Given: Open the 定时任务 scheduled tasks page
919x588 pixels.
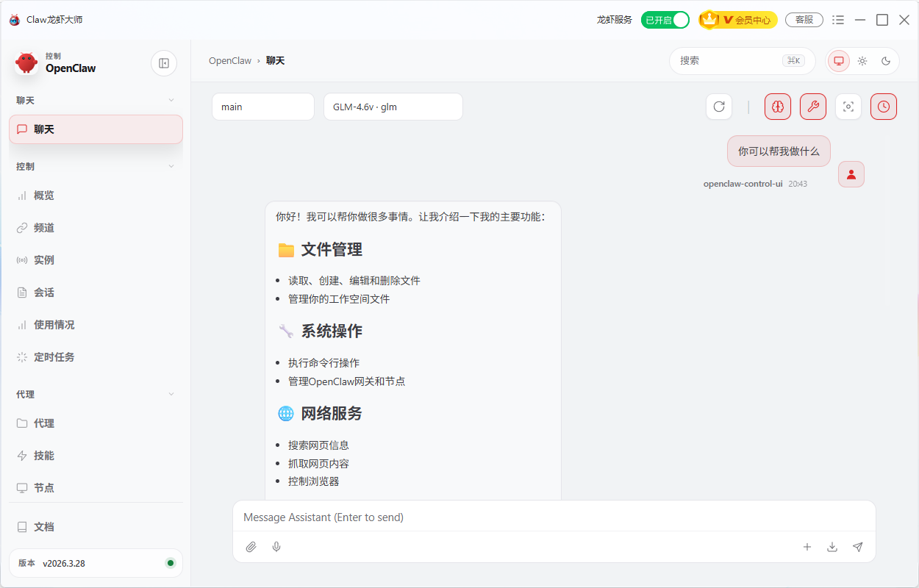Looking at the screenshot, I should [x=96, y=357].
